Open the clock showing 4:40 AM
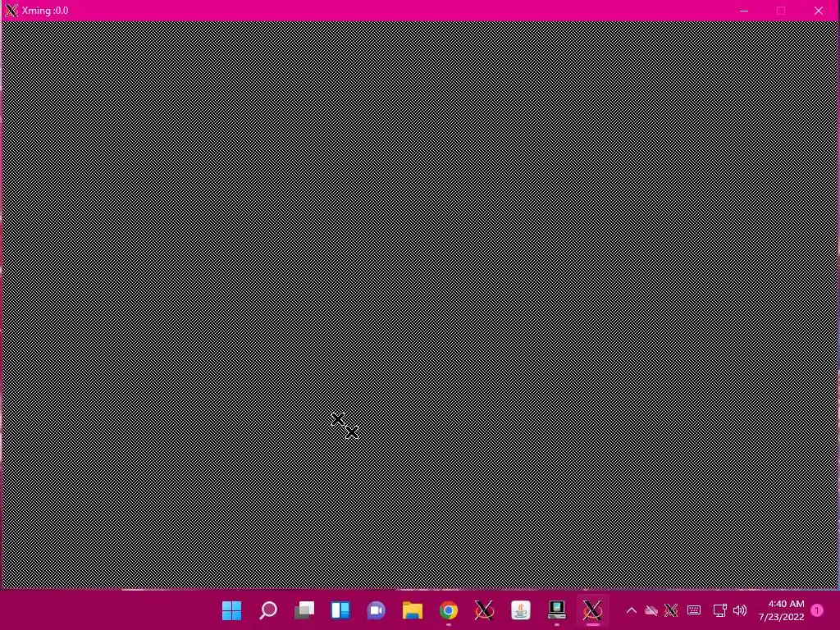The width and height of the screenshot is (840, 630). point(781,610)
